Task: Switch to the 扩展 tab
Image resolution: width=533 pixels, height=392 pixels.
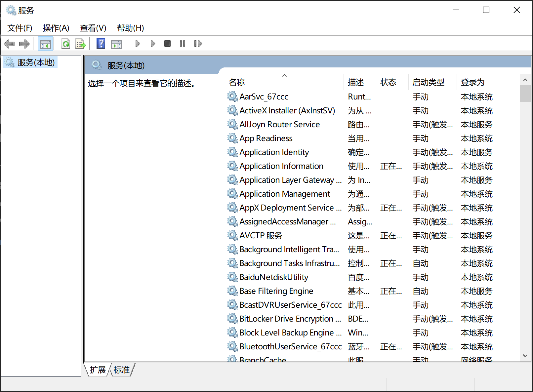Action: [x=97, y=370]
